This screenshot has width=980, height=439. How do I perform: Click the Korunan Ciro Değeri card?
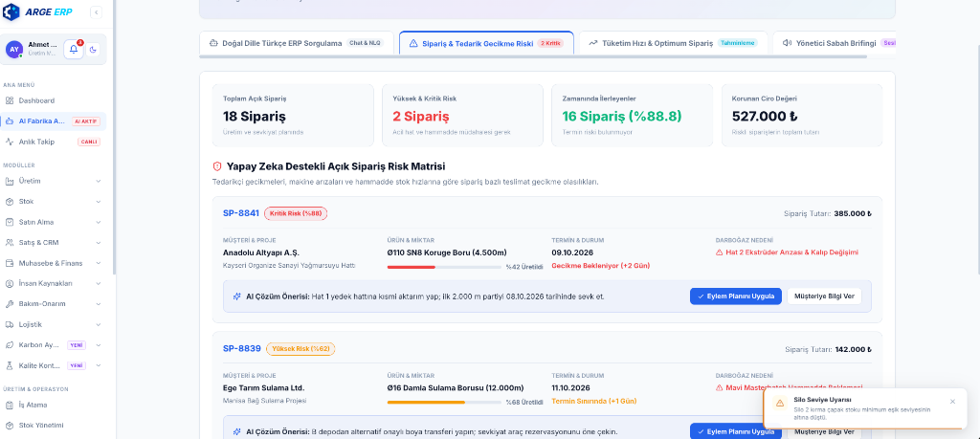tap(802, 116)
